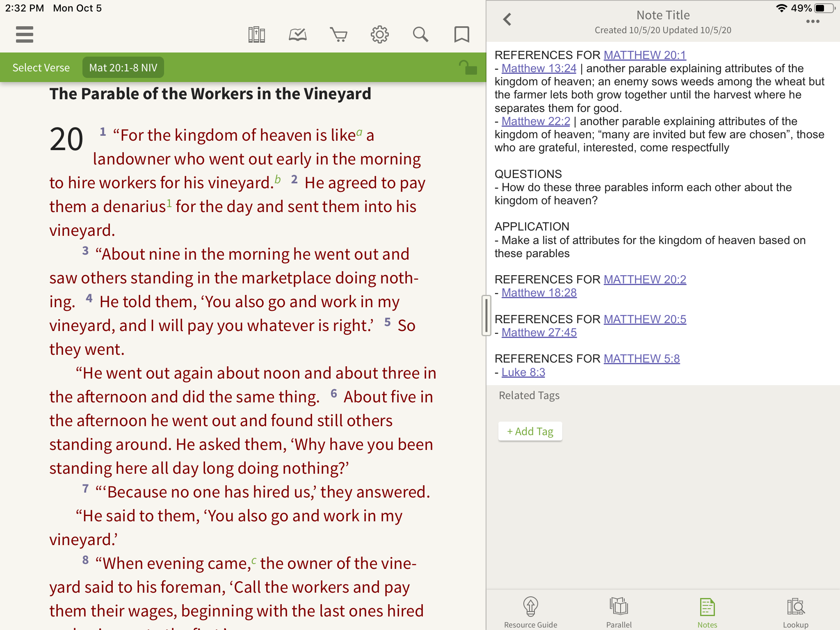Open the MATTHEW 20:5 link
Viewport: 840px width, 630px height.
click(645, 319)
